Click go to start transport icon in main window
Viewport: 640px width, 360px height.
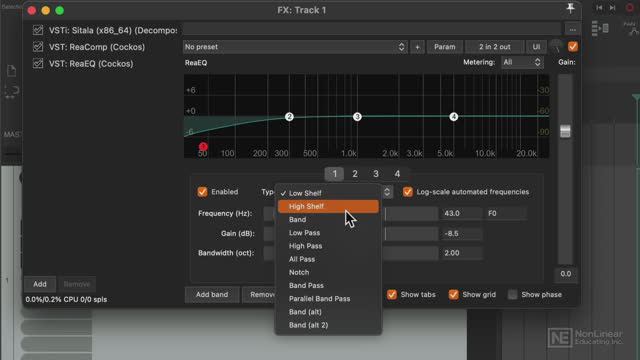pyautogui.click(x=599, y=8)
